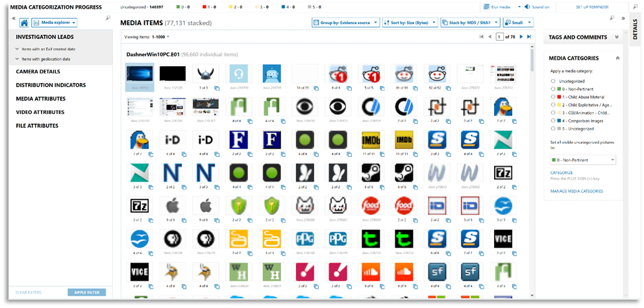644x308 pixels.
Task: Go to the Home view icon
Action: coord(24,23)
